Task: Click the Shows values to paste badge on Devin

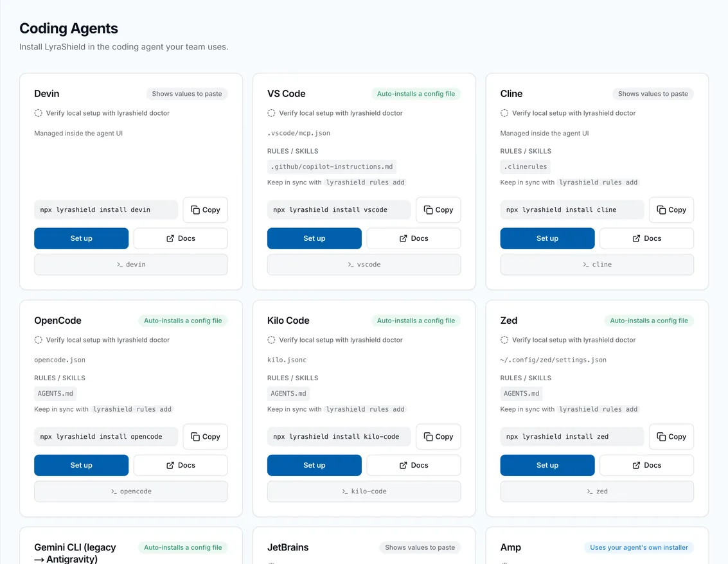Action: (x=187, y=94)
